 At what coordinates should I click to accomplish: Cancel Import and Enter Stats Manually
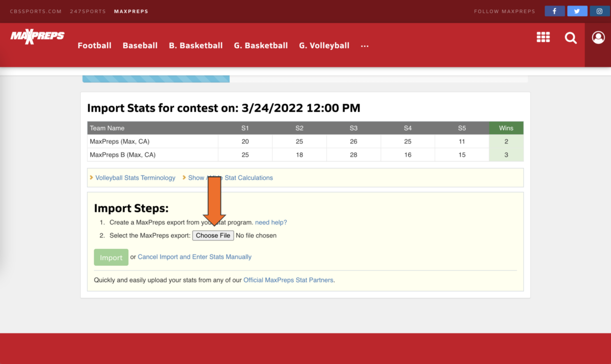(195, 257)
